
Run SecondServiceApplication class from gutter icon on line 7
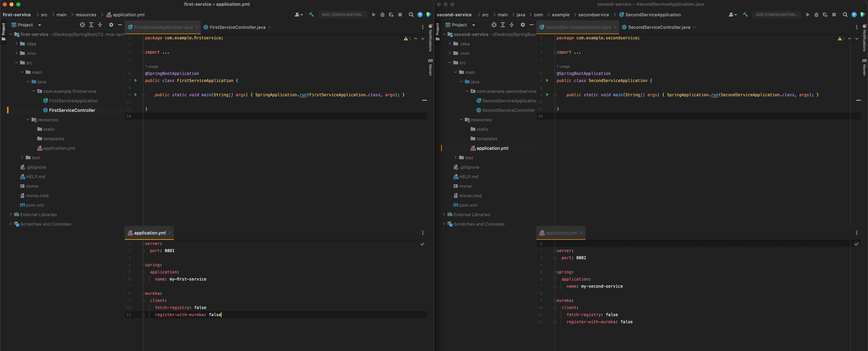pyautogui.click(x=547, y=80)
